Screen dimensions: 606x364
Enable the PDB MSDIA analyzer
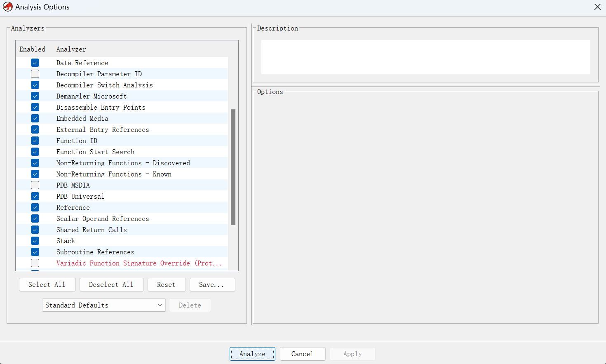coord(35,185)
